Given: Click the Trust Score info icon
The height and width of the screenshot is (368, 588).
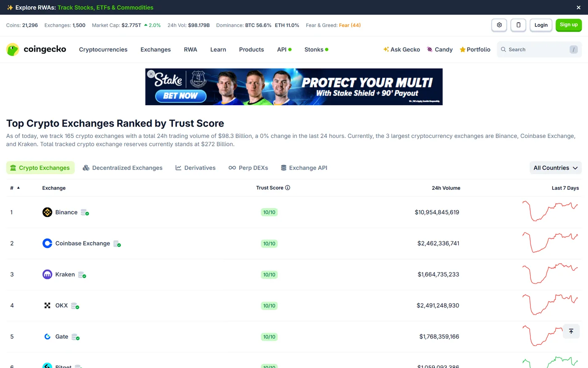Looking at the screenshot, I should point(288,188).
